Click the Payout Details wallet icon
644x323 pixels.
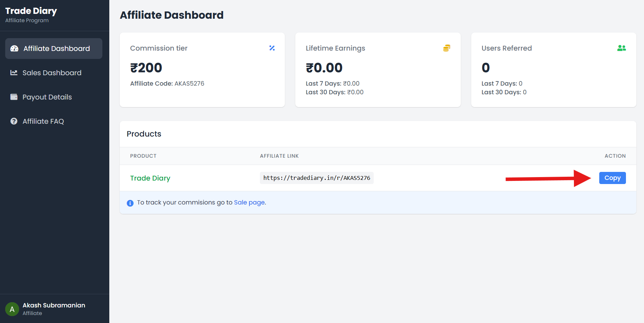[14, 97]
